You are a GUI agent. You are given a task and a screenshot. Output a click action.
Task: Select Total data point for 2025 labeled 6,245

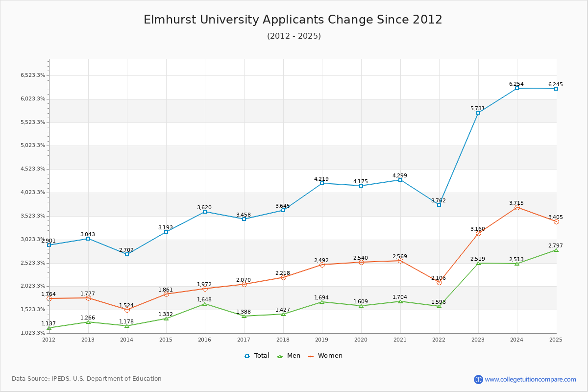click(556, 89)
